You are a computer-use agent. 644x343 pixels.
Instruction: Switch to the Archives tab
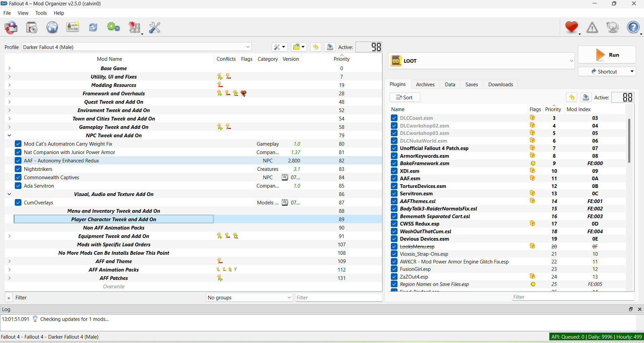pos(425,85)
